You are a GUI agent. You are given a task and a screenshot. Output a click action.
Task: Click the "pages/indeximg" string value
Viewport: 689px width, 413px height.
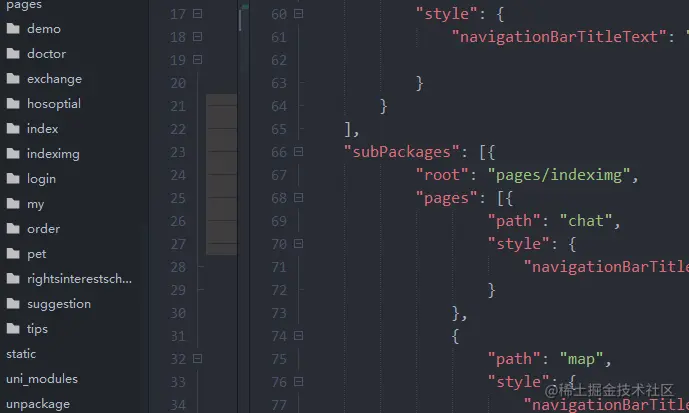click(559, 175)
